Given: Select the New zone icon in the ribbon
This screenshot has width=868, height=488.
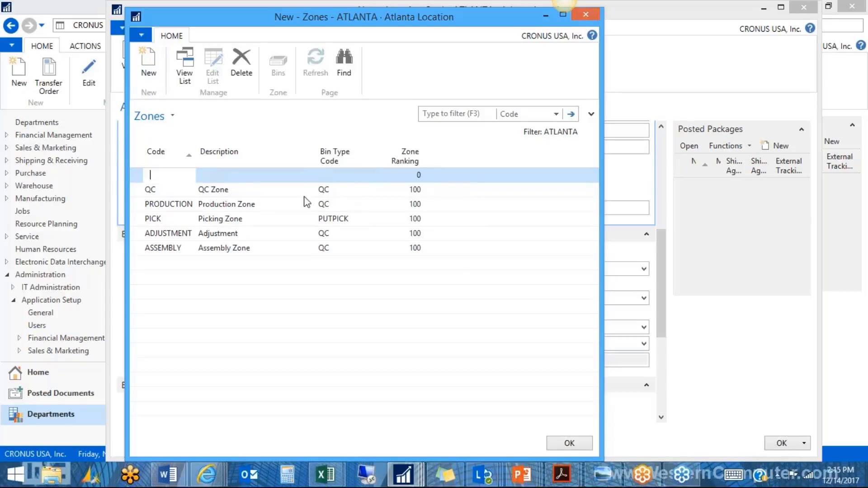Looking at the screenshot, I should click(x=148, y=64).
